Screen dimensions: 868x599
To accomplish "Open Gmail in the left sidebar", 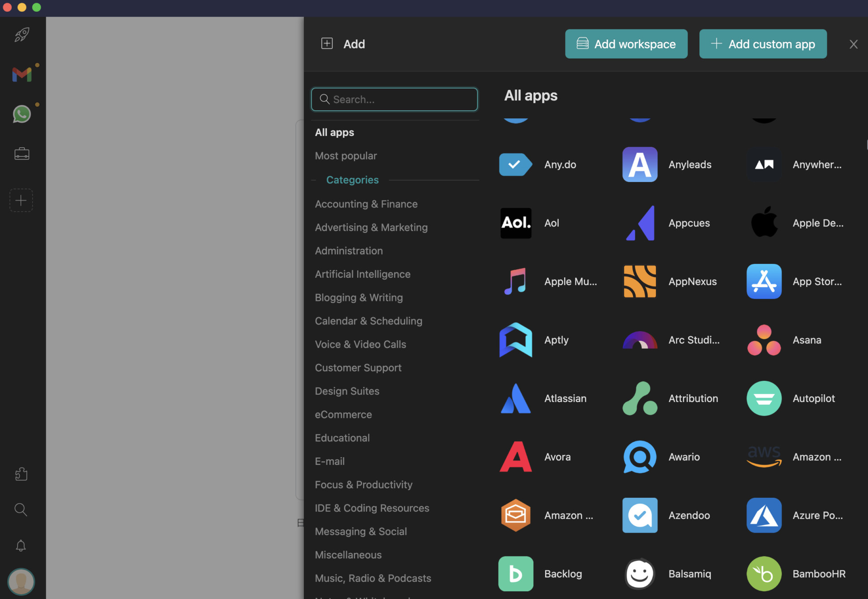I will 22,75.
